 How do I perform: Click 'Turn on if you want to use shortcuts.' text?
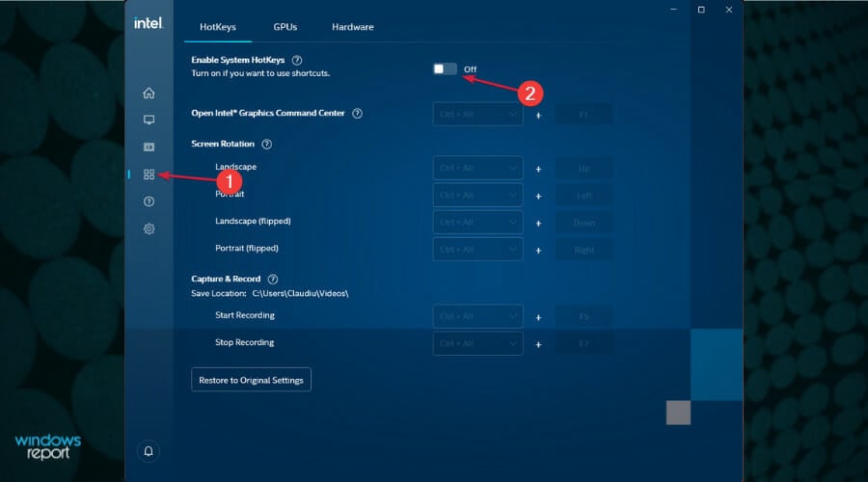point(260,73)
